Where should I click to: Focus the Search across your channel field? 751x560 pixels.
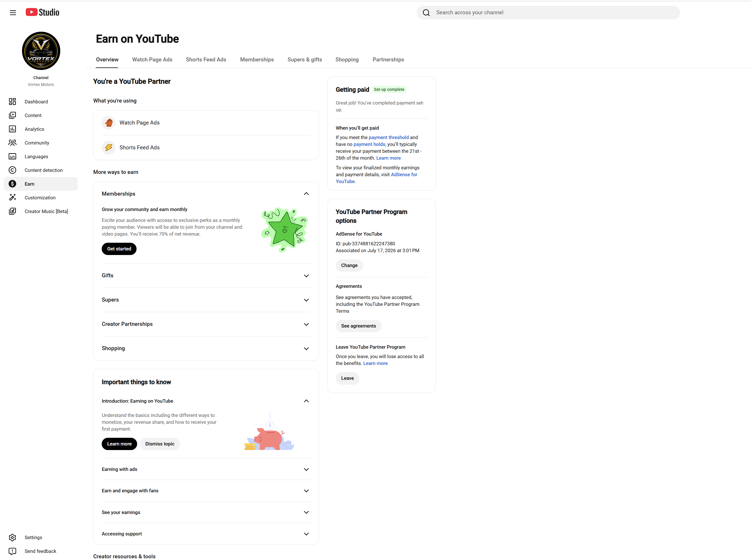click(x=548, y=13)
